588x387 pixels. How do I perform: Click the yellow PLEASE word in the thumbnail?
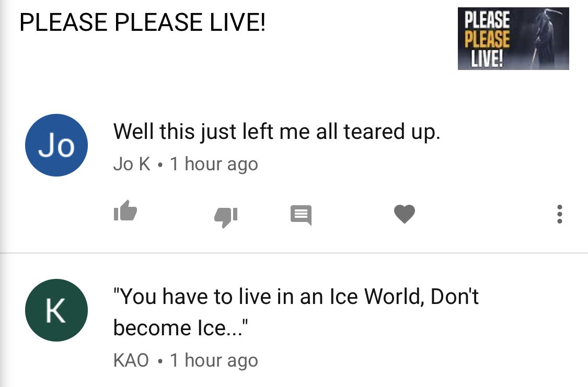point(487,39)
